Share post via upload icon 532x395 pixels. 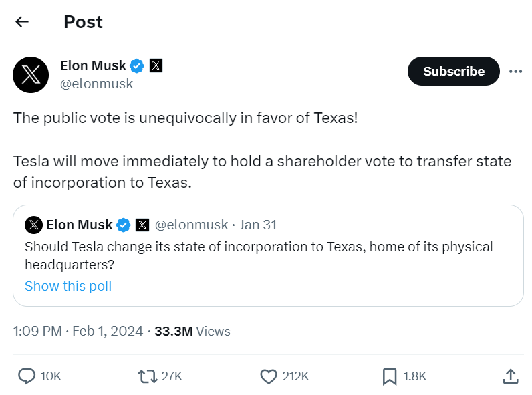pos(510,376)
